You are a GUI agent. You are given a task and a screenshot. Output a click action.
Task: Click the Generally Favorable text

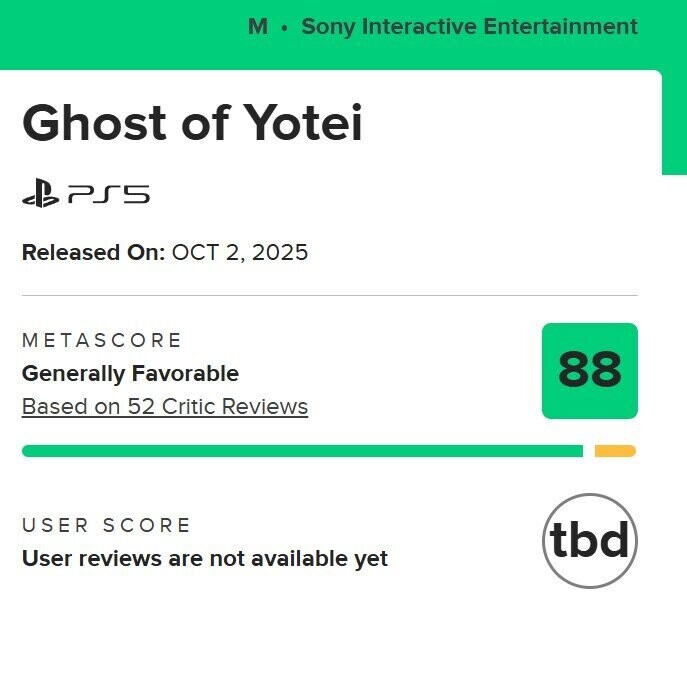130,374
